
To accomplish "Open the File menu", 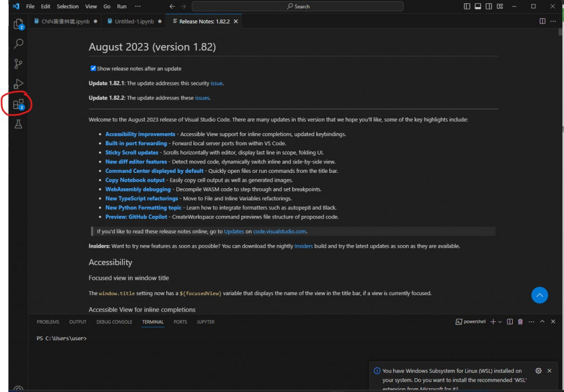I will (x=30, y=7).
